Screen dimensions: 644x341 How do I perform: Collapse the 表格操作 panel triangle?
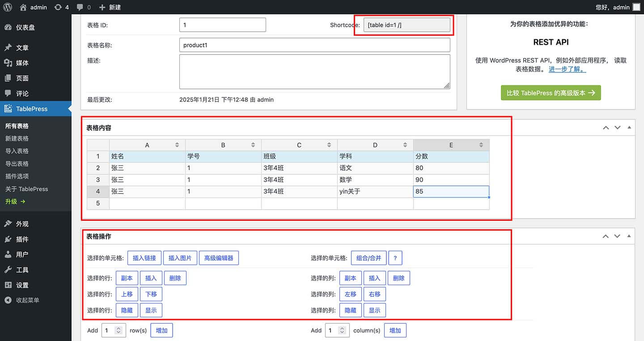pyautogui.click(x=629, y=236)
